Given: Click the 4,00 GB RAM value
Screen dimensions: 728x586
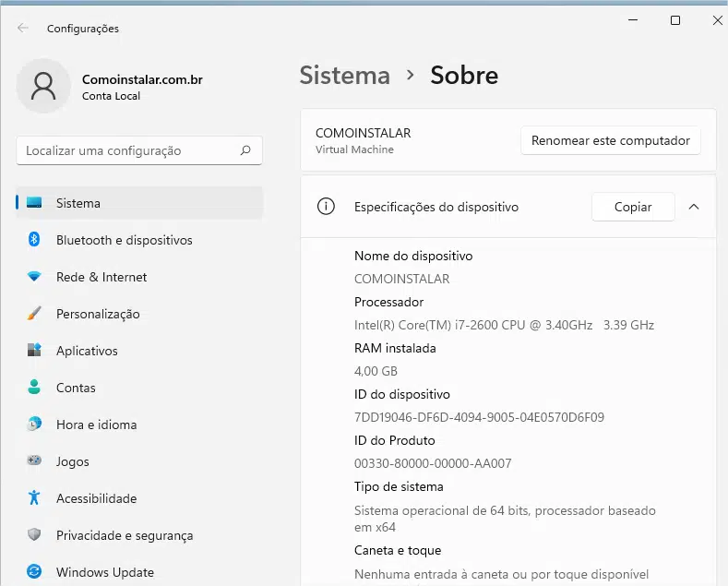Looking at the screenshot, I should click(376, 371).
